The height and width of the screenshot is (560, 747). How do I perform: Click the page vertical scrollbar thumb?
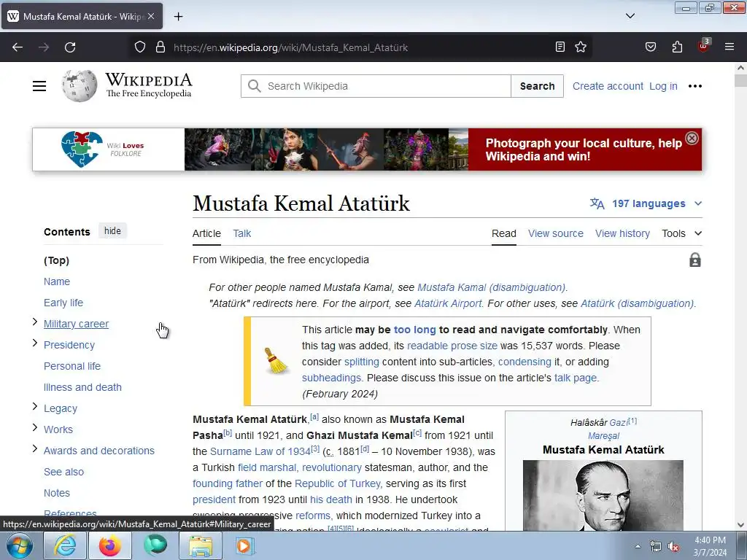tap(740, 80)
